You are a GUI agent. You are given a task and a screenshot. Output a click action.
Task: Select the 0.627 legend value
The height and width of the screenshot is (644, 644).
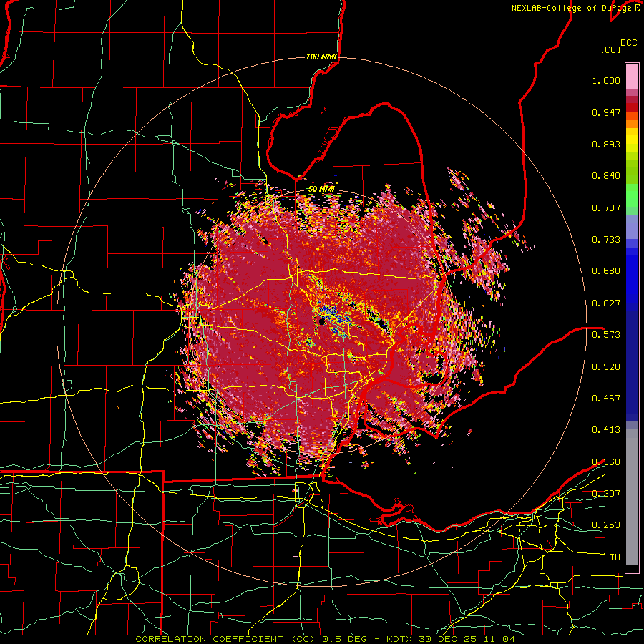coord(606,303)
